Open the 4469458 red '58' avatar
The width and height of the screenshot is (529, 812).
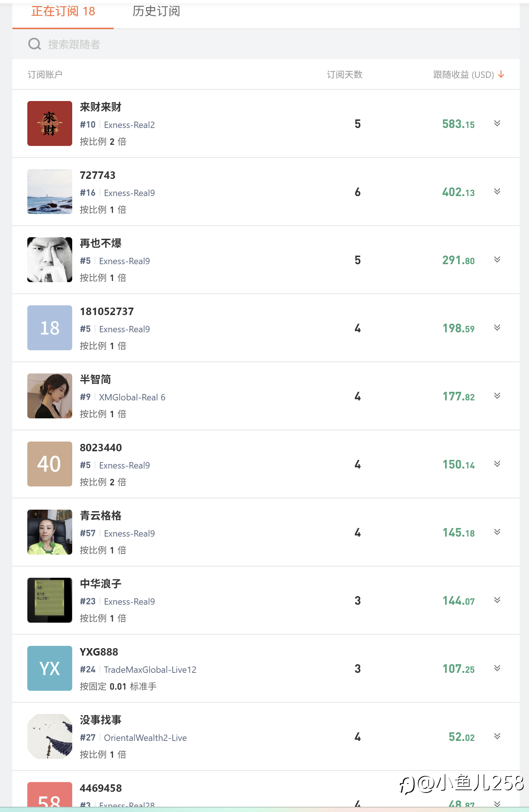(50, 794)
